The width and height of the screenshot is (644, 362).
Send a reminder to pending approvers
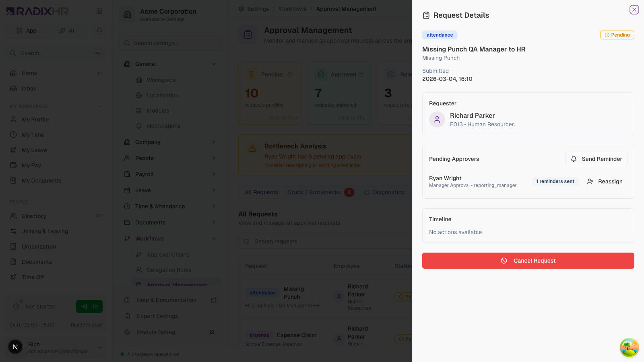(596, 159)
